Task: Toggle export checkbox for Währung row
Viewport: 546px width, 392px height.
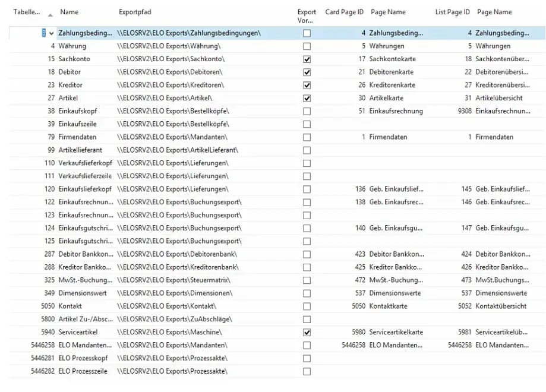Action: [307, 46]
